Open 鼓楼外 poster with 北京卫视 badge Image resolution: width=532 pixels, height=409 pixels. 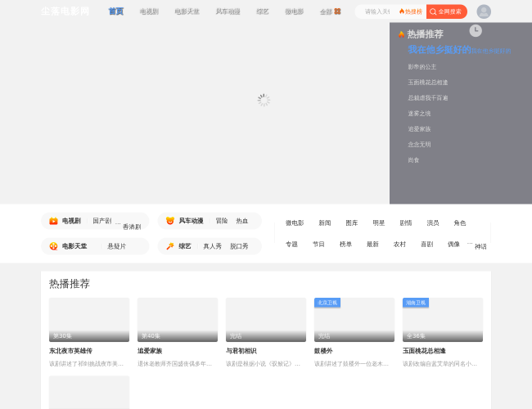pyautogui.click(x=354, y=320)
